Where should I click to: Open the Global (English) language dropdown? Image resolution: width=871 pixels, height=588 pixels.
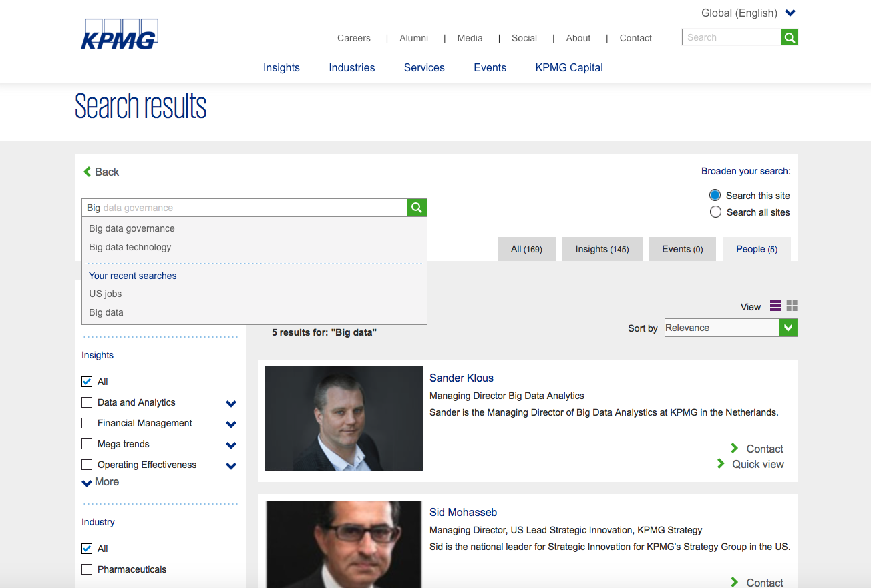click(x=748, y=13)
